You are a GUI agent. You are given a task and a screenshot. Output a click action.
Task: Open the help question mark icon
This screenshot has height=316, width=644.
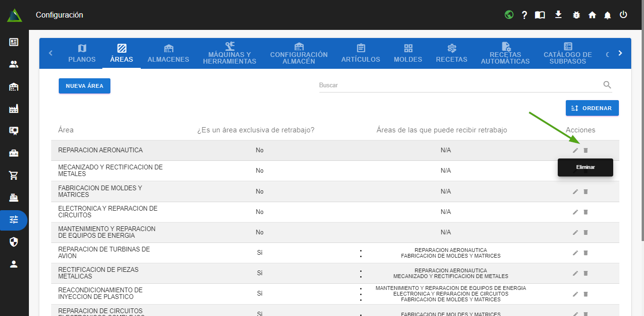tap(525, 15)
